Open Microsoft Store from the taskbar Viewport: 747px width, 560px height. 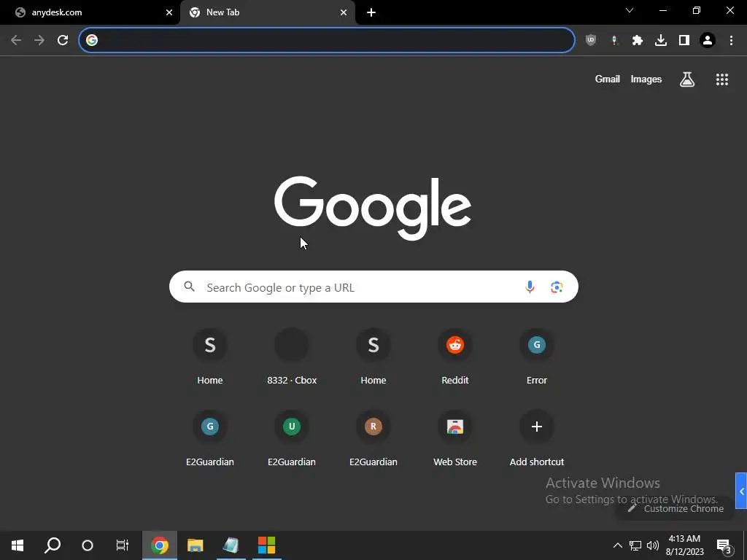[266, 545]
